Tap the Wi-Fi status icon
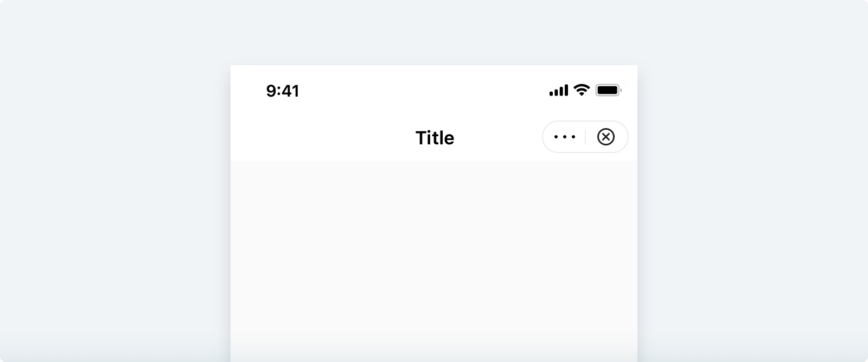 point(582,90)
